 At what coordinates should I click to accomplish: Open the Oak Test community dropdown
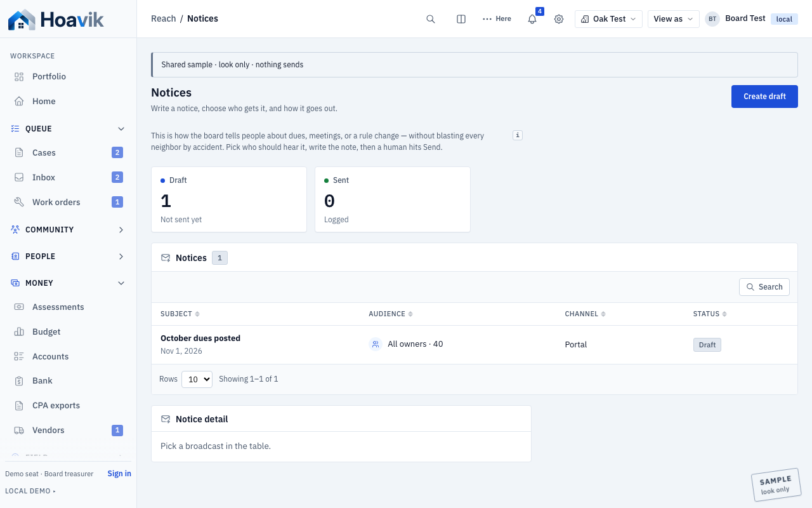point(608,19)
